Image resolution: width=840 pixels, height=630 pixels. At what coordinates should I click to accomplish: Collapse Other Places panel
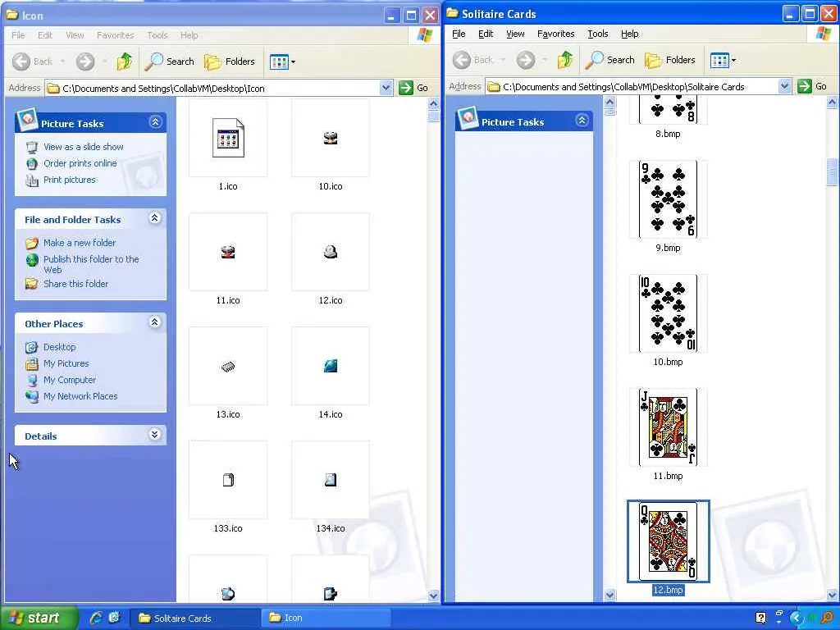point(155,322)
